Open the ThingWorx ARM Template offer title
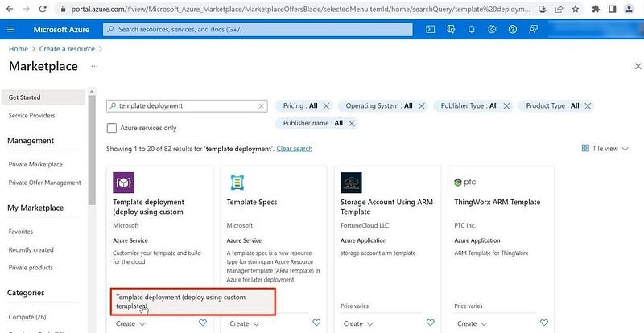Image resolution: width=644 pixels, height=333 pixels. [x=497, y=202]
